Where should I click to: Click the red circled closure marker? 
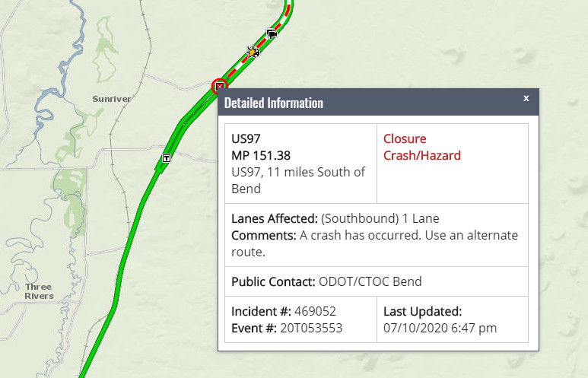coord(219,86)
